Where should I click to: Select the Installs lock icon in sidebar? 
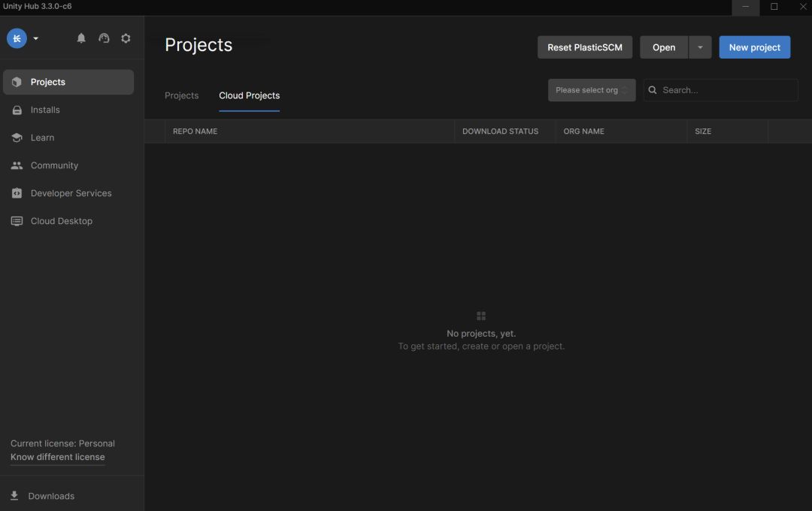[17, 110]
